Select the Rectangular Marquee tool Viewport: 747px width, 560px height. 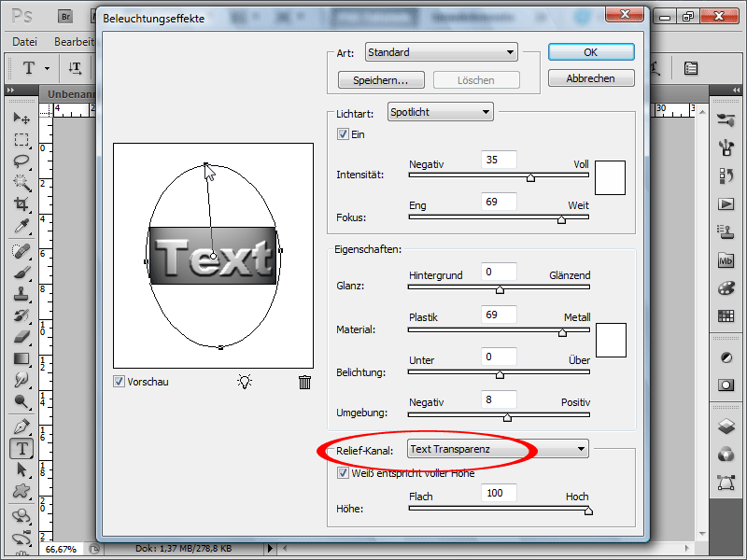pos(21,139)
